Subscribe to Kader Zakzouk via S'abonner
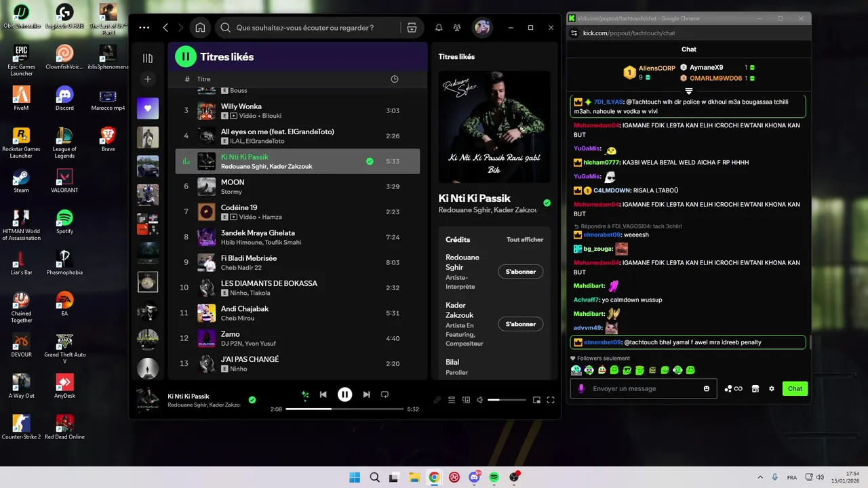The image size is (868, 488). (x=521, y=324)
